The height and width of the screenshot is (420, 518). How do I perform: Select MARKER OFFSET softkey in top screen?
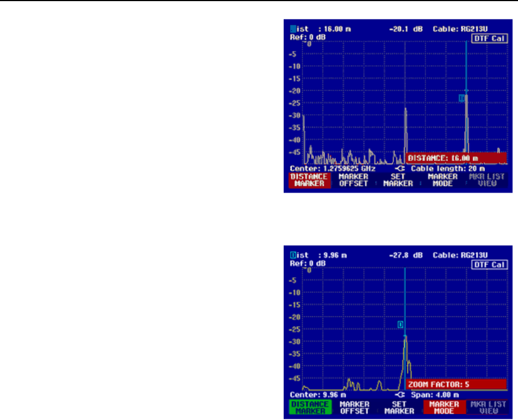point(354,180)
